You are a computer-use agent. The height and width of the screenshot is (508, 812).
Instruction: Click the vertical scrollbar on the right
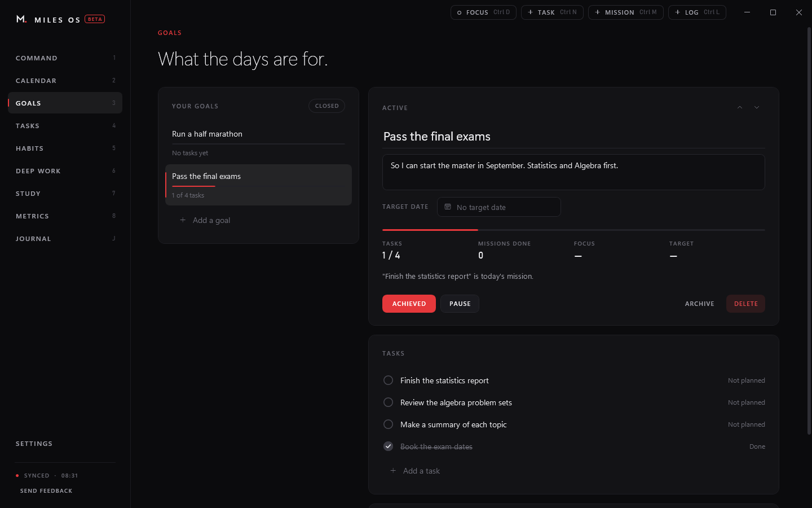pyautogui.click(x=809, y=230)
